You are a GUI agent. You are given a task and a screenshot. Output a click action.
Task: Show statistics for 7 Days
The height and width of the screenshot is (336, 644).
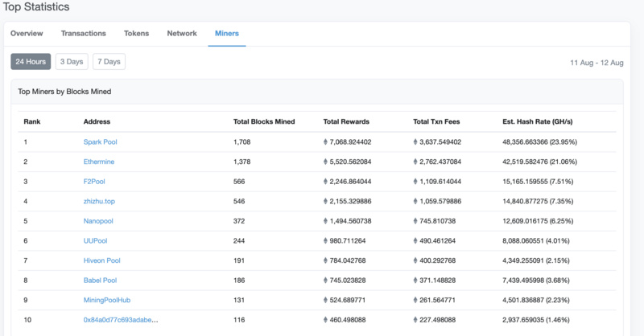(109, 62)
